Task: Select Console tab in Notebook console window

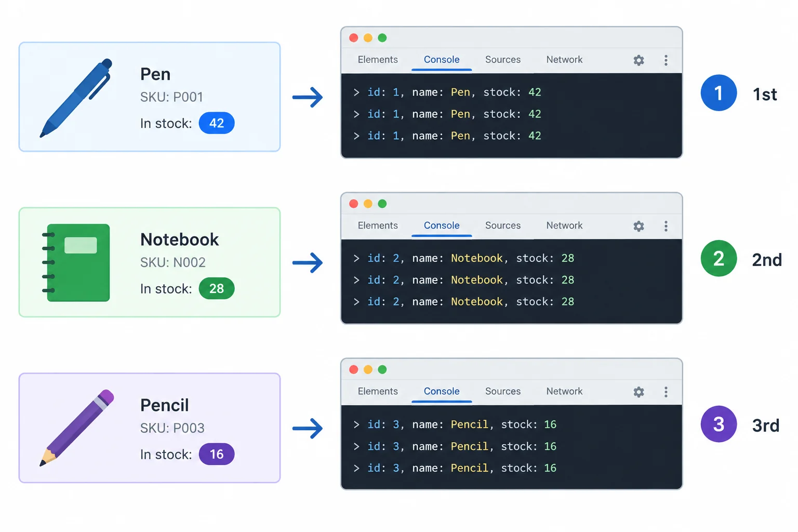Action: pyautogui.click(x=442, y=225)
